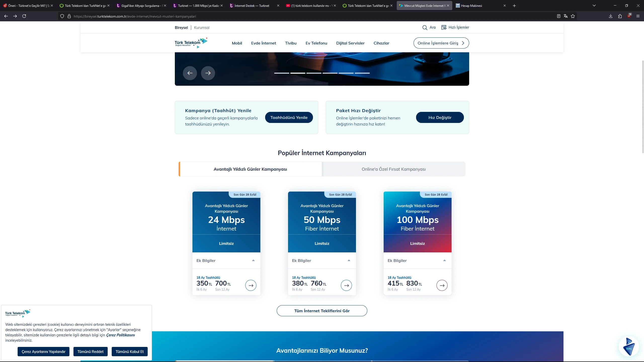Open Hızlı İşlemler quick actions icon

point(444,27)
